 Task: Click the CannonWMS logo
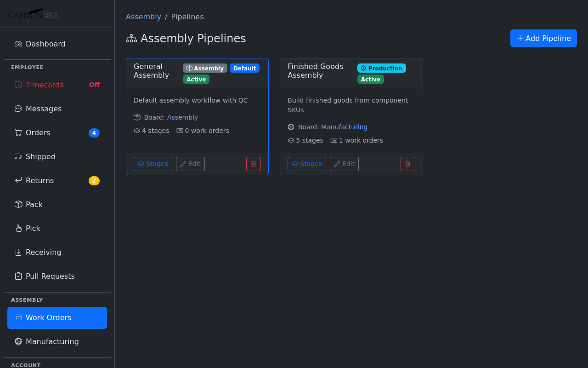33,14
